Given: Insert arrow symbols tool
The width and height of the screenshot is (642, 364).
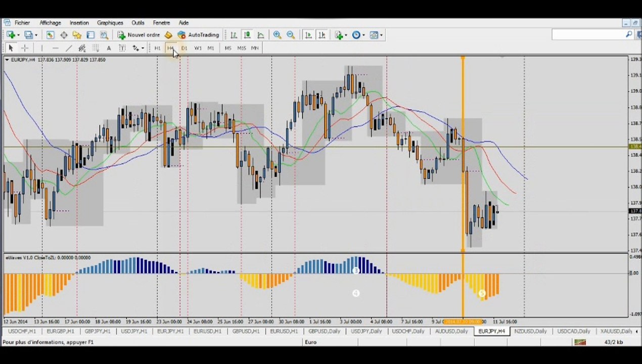Looking at the screenshot, I should (x=135, y=48).
